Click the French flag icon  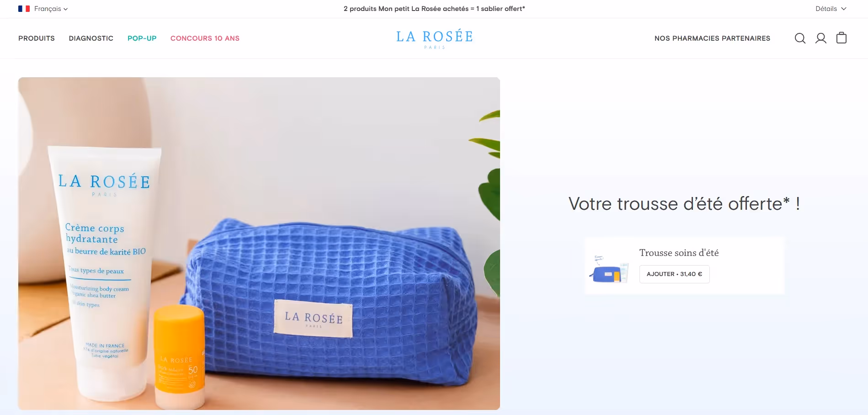(x=24, y=9)
